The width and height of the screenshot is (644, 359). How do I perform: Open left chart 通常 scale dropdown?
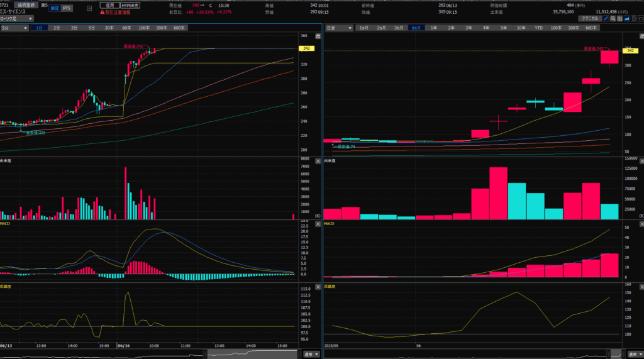coord(311,354)
